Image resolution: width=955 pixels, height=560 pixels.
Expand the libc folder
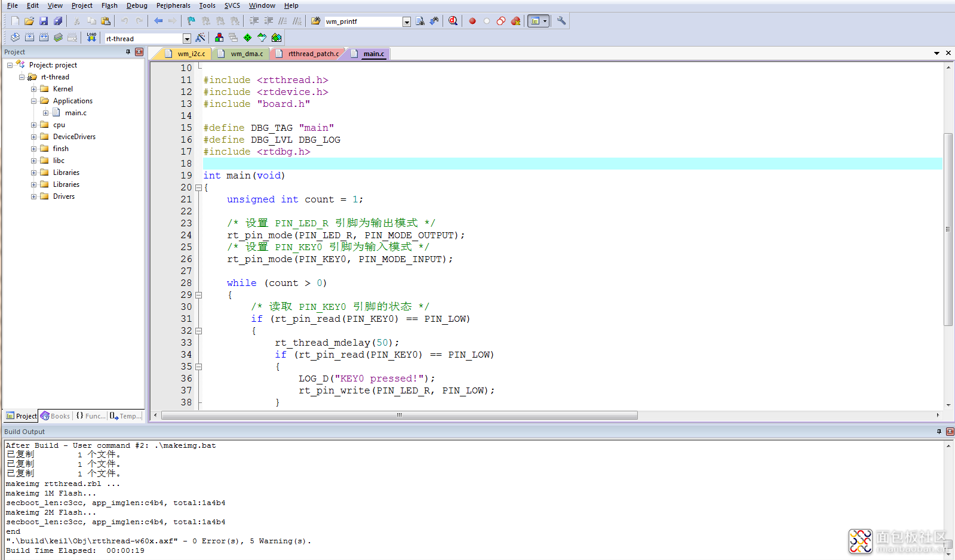(33, 161)
